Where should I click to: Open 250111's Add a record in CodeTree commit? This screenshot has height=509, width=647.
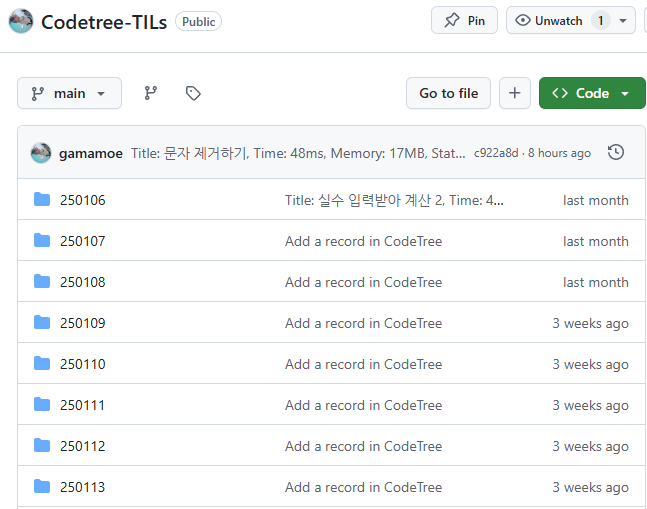pyautogui.click(x=363, y=405)
